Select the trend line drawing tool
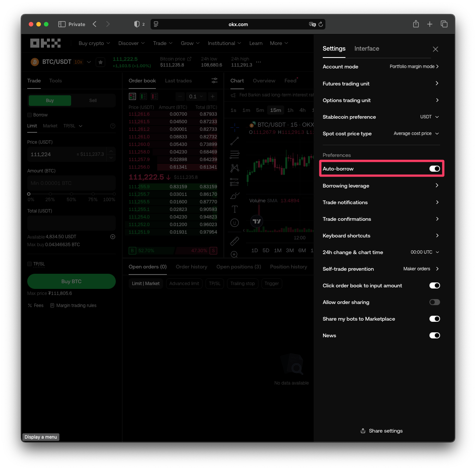Screen dimensions: 476x470 pyautogui.click(x=235, y=141)
